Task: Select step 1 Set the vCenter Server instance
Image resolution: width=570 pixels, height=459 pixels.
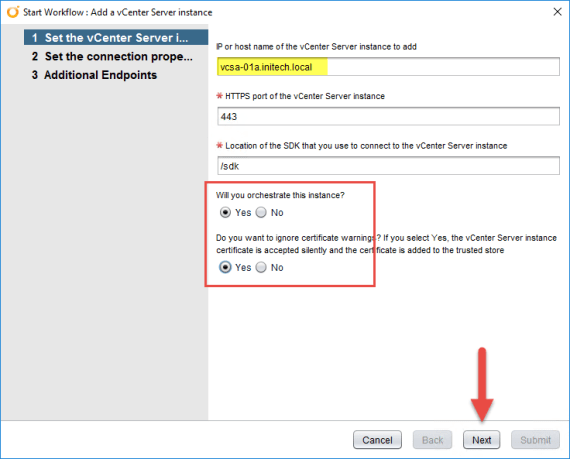Action: coord(116,37)
